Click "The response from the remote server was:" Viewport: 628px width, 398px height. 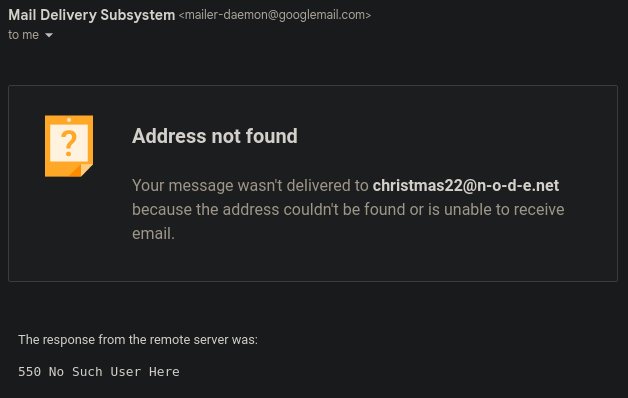pos(138,340)
